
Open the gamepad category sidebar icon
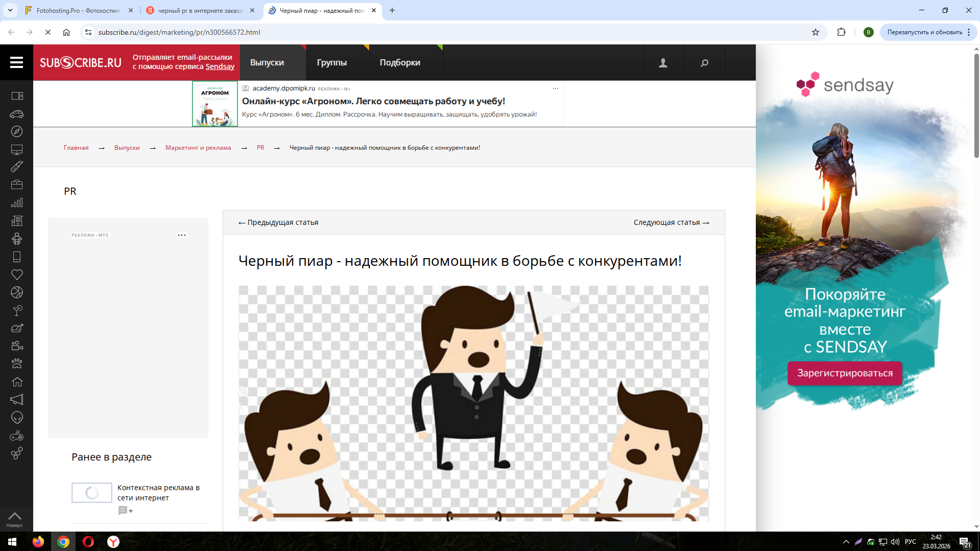tap(17, 436)
